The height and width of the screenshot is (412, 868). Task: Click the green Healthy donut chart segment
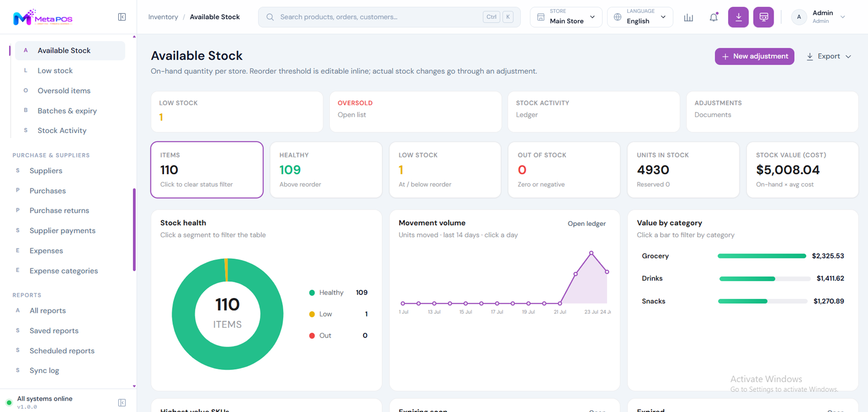(x=227, y=359)
